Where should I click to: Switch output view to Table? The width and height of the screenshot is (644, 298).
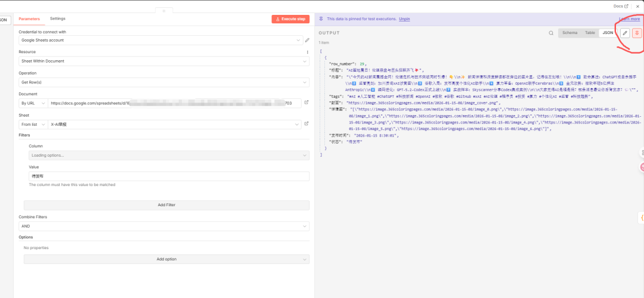tap(590, 33)
